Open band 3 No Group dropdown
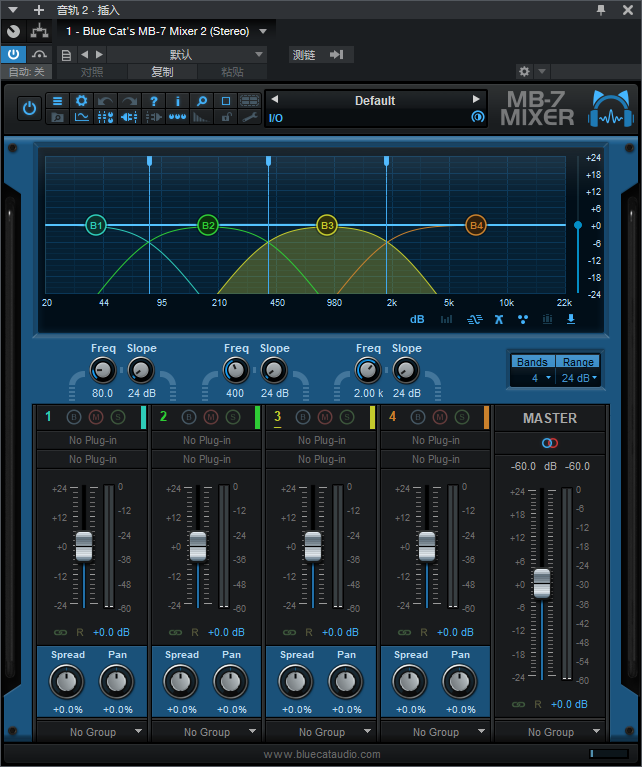The height and width of the screenshot is (767, 642). point(321,732)
